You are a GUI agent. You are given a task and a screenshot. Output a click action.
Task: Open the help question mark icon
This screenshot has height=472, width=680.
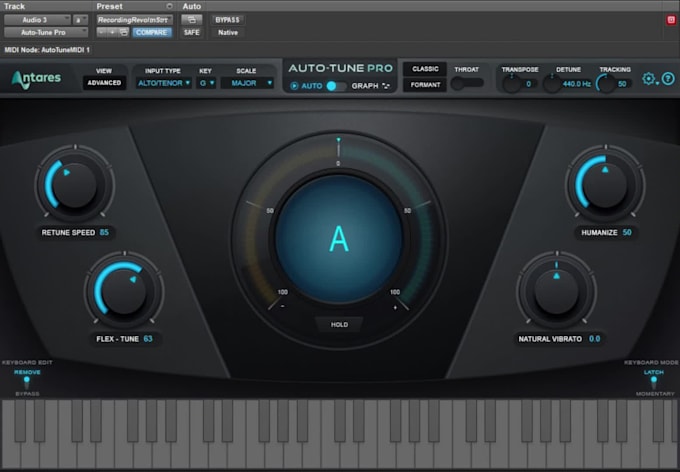(668, 79)
